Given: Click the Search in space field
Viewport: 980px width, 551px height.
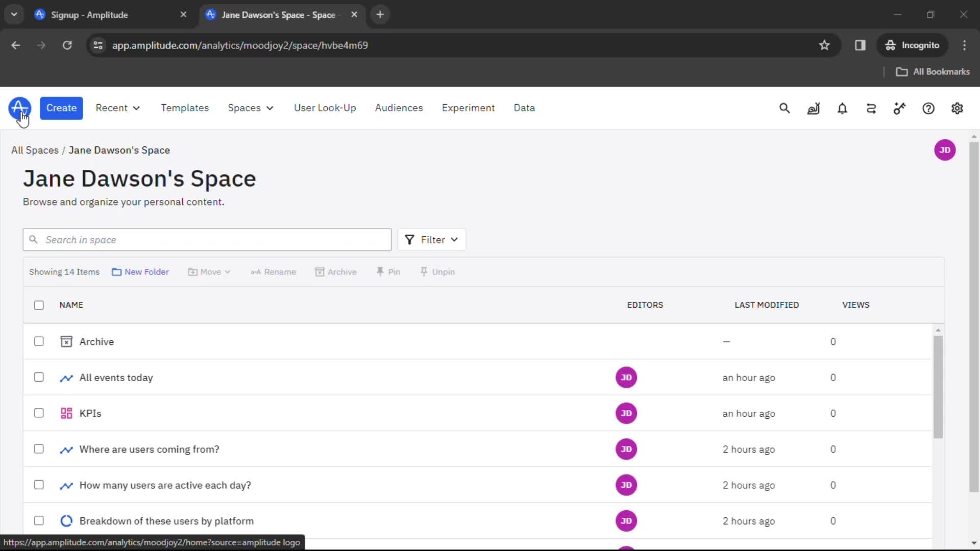Looking at the screenshot, I should point(207,240).
